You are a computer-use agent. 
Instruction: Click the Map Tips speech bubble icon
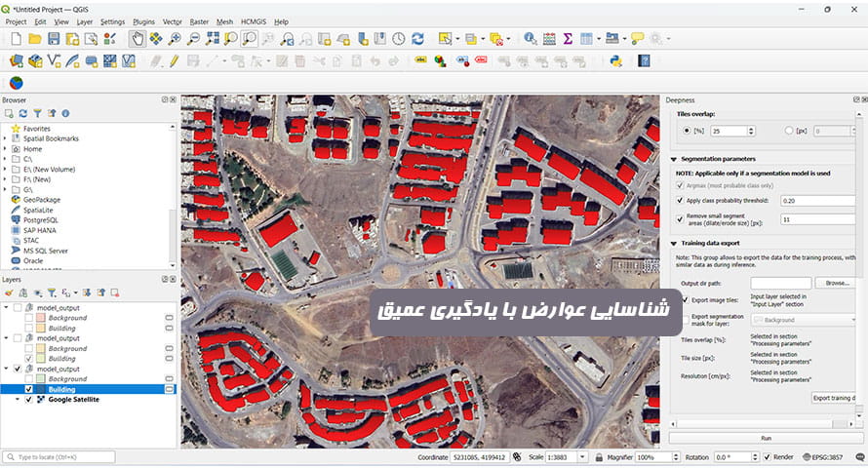[x=638, y=39]
